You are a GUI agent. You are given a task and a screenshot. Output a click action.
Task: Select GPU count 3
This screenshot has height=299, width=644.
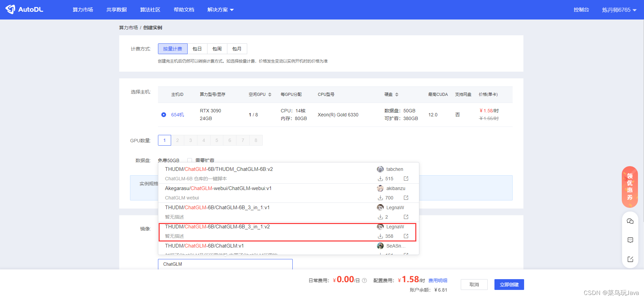pos(191,140)
